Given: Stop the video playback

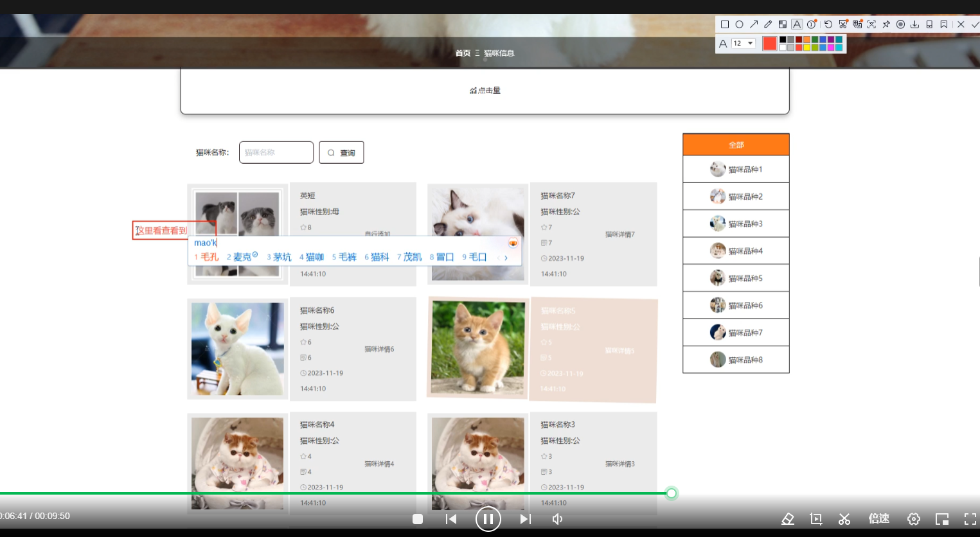Looking at the screenshot, I should (418, 519).
